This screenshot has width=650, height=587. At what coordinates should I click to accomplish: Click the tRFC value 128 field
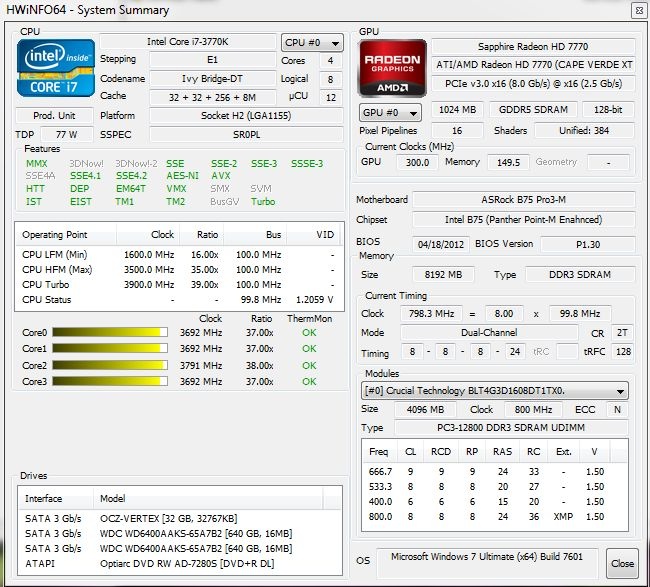(x=623, y=352)
